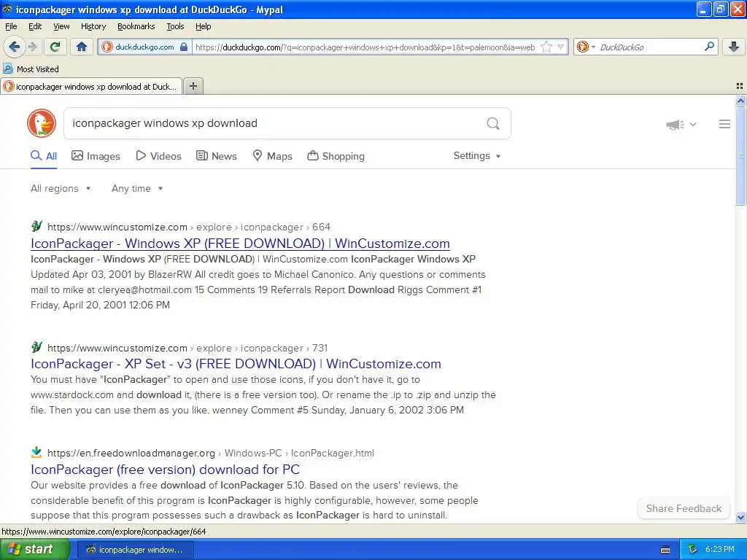Viewport: 747px width, 560px height.
Task: Expand the chevron beside the megaphone
Action: [x=693, y=124]
